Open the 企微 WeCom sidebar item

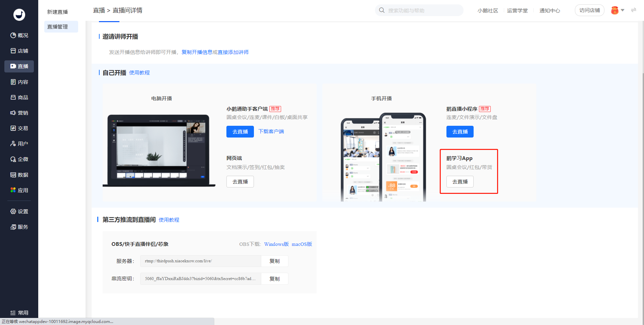pos(19,159)
